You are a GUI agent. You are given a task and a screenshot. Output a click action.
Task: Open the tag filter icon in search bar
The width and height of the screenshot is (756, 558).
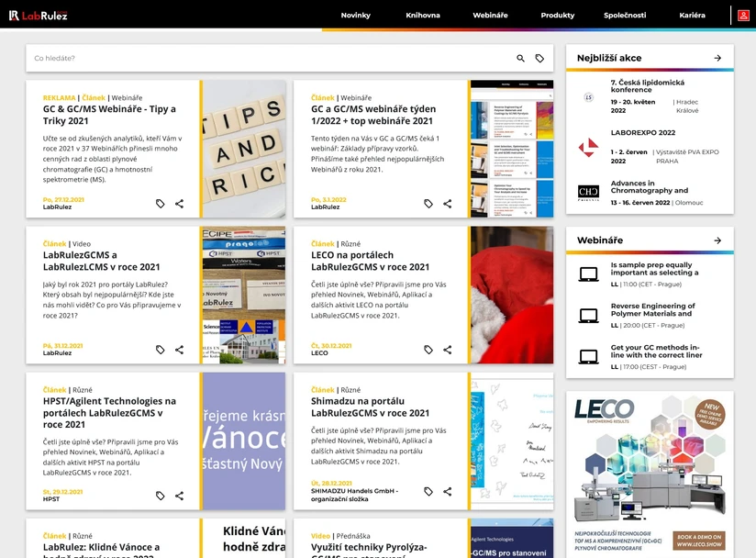(x=539, y=59)
